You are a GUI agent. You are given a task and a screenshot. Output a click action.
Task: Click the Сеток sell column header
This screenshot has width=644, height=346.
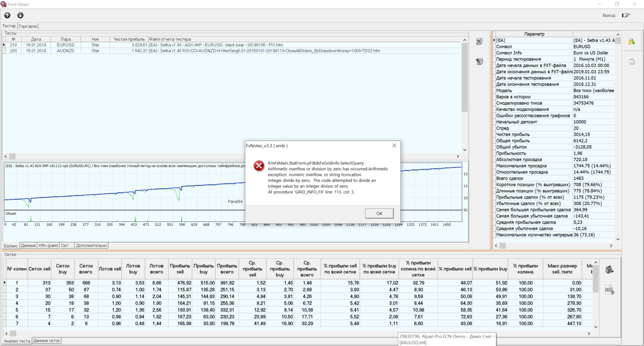(x=39, y=269)
